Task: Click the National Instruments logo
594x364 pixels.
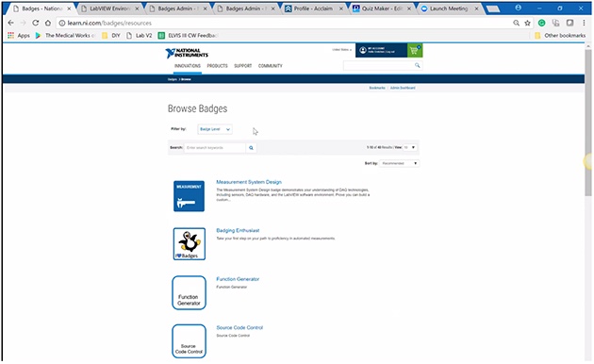Action: [187, 53]
